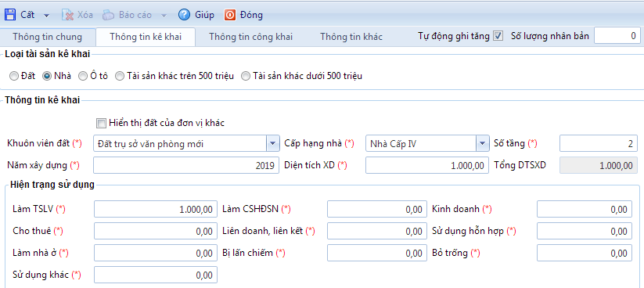Click the Làm nhà ở value field
This screenshot has height=288, width=644.
155,253
